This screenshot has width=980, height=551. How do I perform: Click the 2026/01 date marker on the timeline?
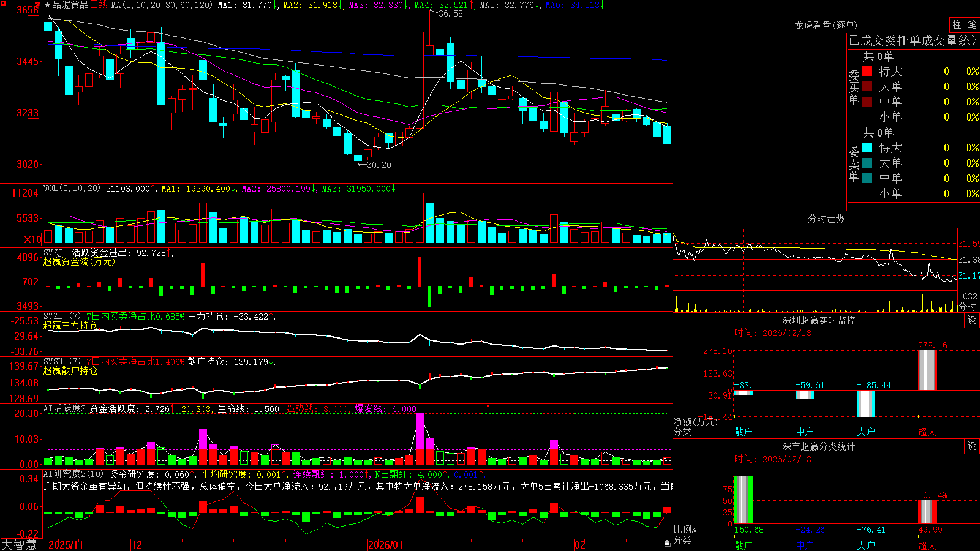[386, 545]
